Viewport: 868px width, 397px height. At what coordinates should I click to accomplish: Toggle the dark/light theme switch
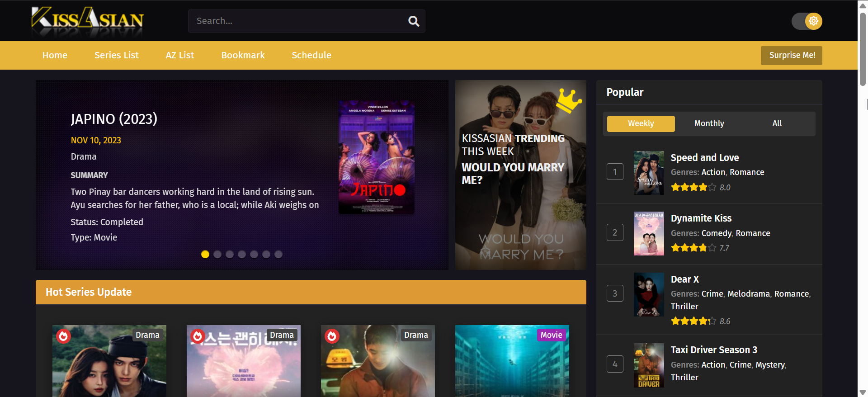[x=807, y=21]
